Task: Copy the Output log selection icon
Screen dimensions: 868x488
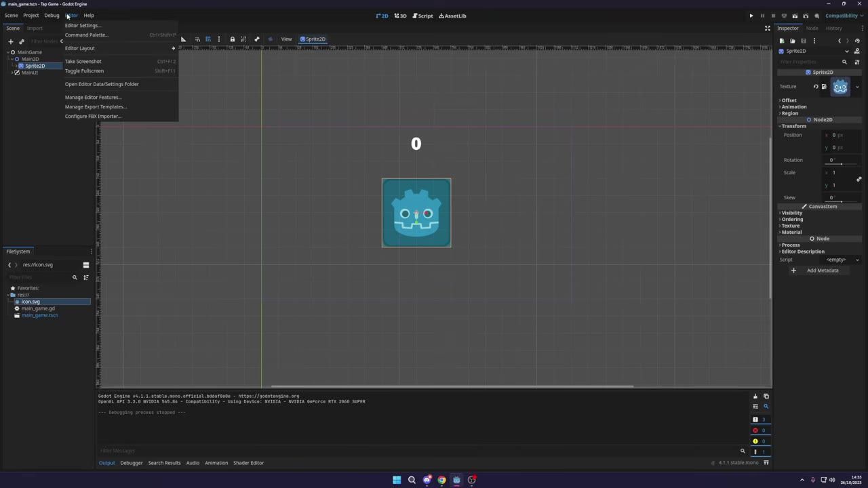Action: 766,396
